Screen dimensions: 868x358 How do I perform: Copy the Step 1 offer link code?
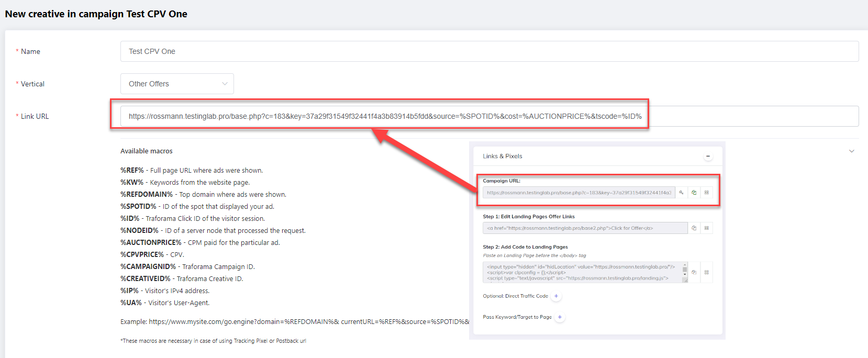tap(694, 228)
